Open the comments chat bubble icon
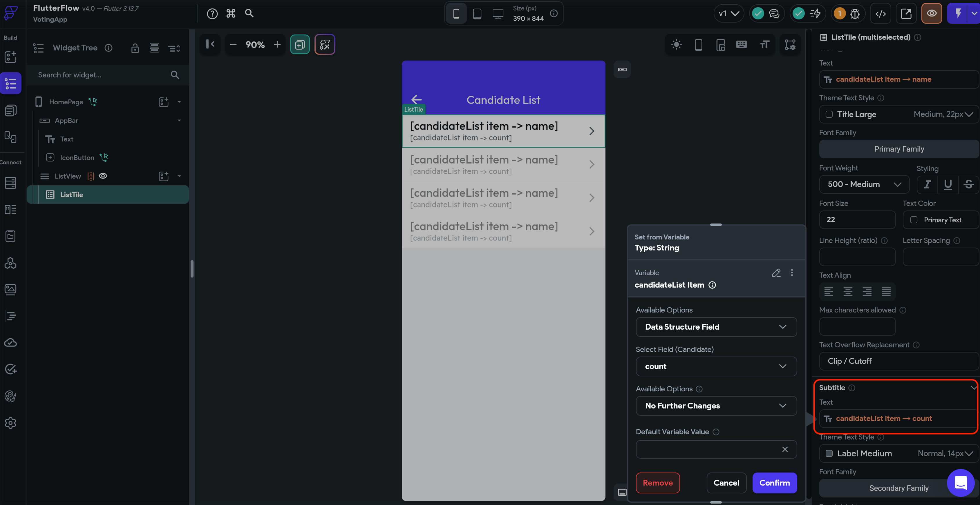This screenshot has width=980, height=505. [x=774, y=14]
